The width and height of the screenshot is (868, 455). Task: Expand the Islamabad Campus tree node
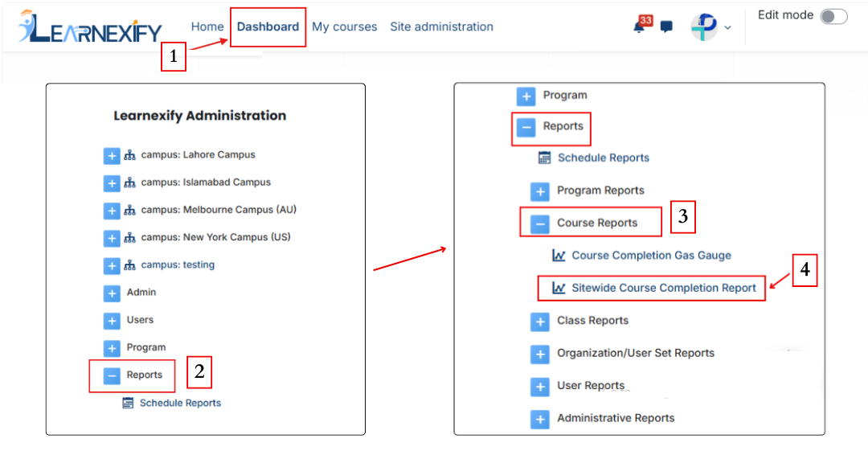[112, 183]
